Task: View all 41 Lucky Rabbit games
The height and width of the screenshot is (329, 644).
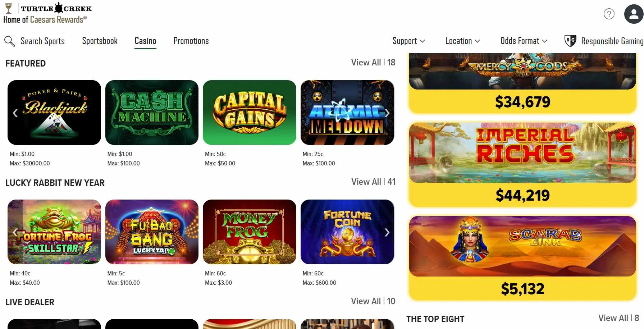Action: (373, 182)
